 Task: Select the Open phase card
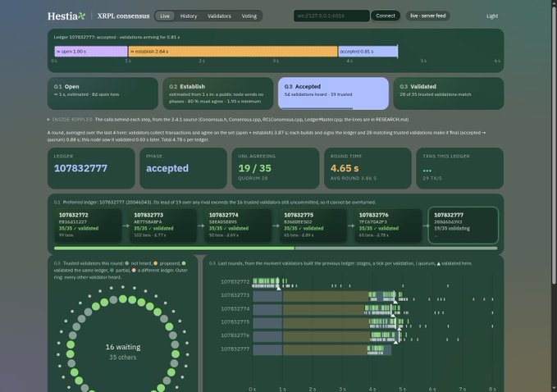[103, 93]
